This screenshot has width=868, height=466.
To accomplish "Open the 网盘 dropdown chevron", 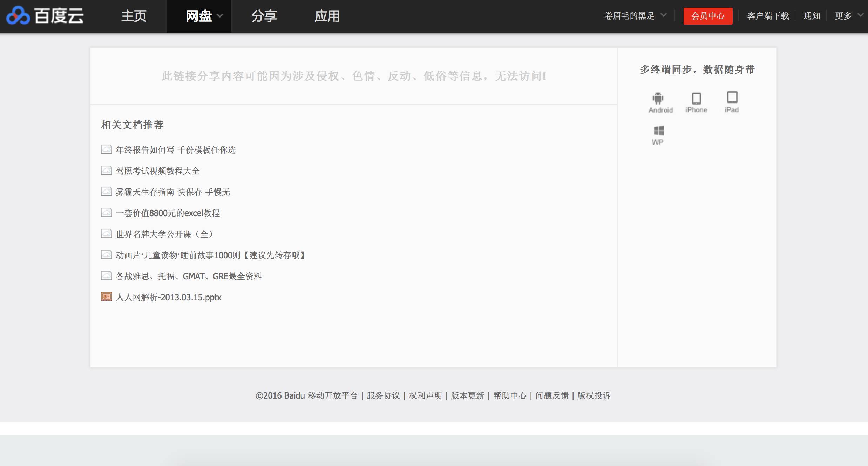I will (220, 16).
